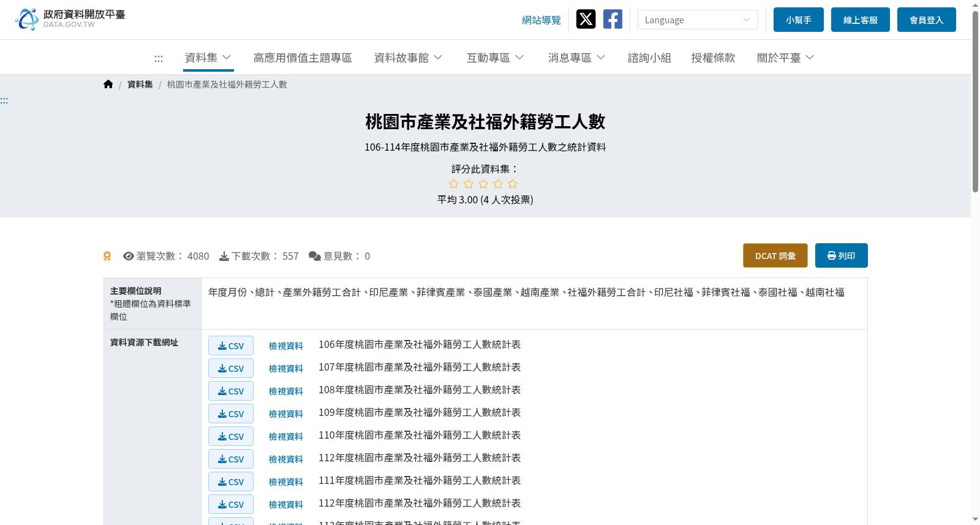Open 高應用價值主題專區 menu item
980x525 pixels.
303,58
